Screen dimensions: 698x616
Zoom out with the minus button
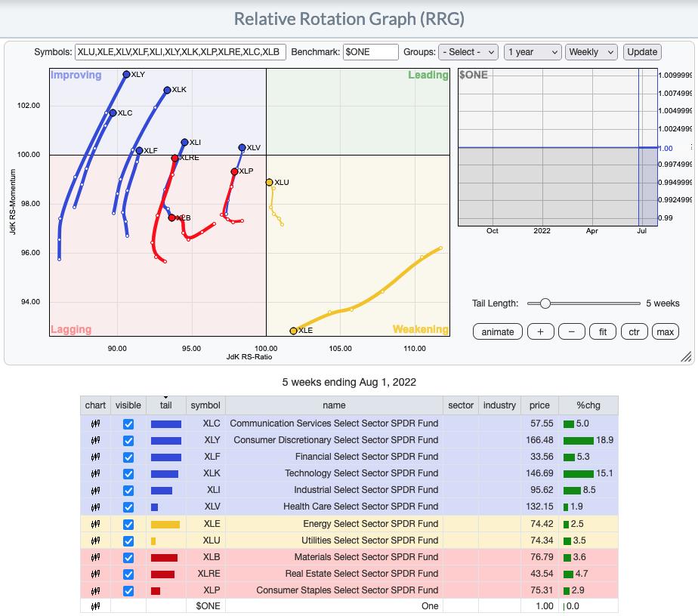572,332
